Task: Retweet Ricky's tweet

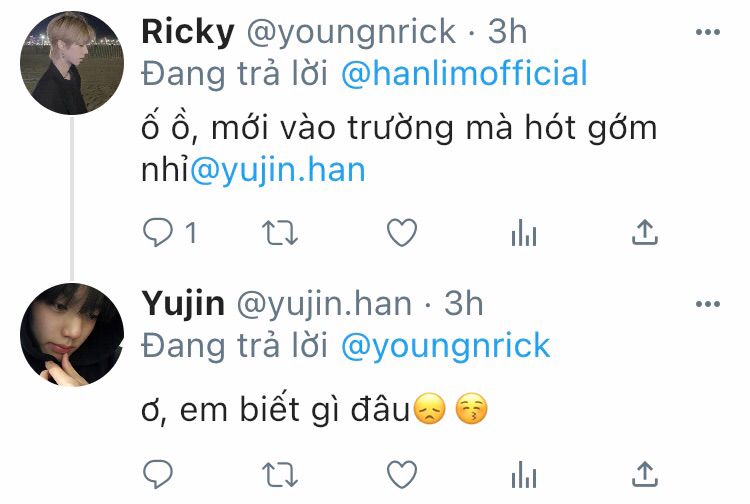Action: (280, 233)
